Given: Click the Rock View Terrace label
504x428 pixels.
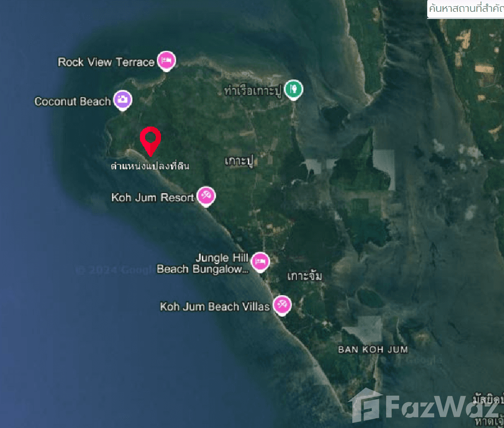Looking at the screenshot, I should pyautogui.click(x=106, y=62).
